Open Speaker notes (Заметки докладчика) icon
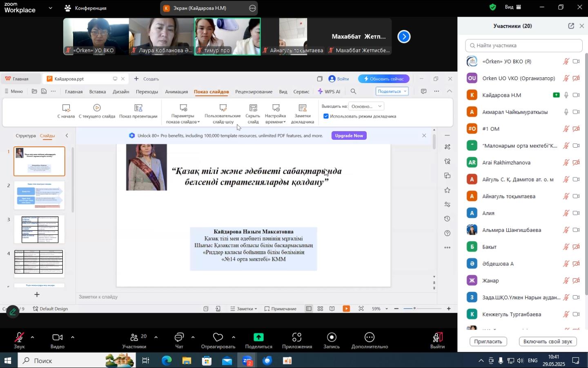 pos(303,108)
